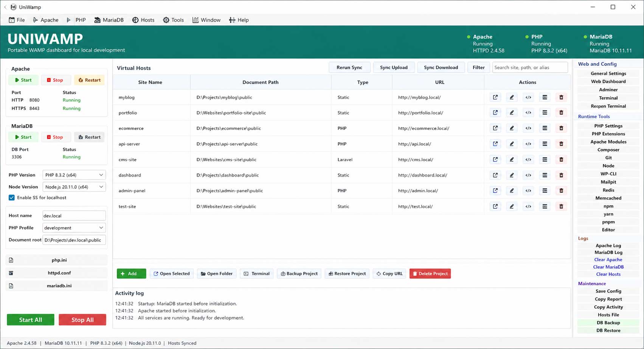View code config for ecommerce host
The image size is (644, 349).
(528, 128)
